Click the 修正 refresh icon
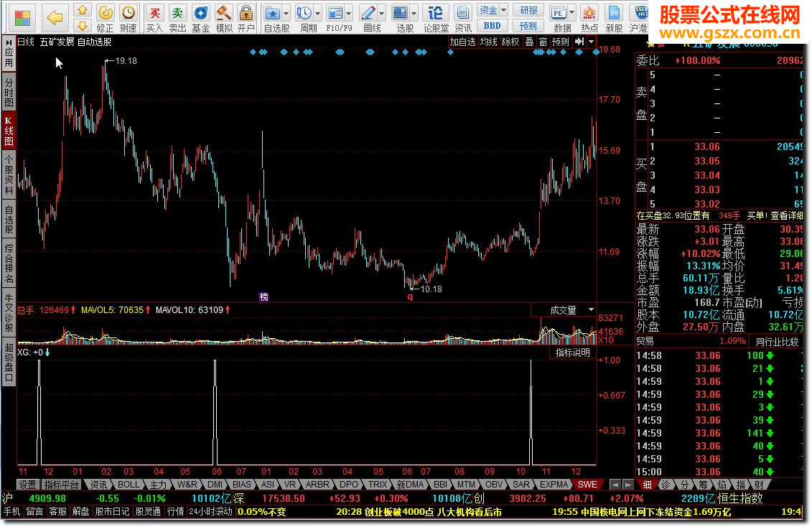The width and height of the screenshot is (812, 527). pyautogui.click(x=105, y=12)
